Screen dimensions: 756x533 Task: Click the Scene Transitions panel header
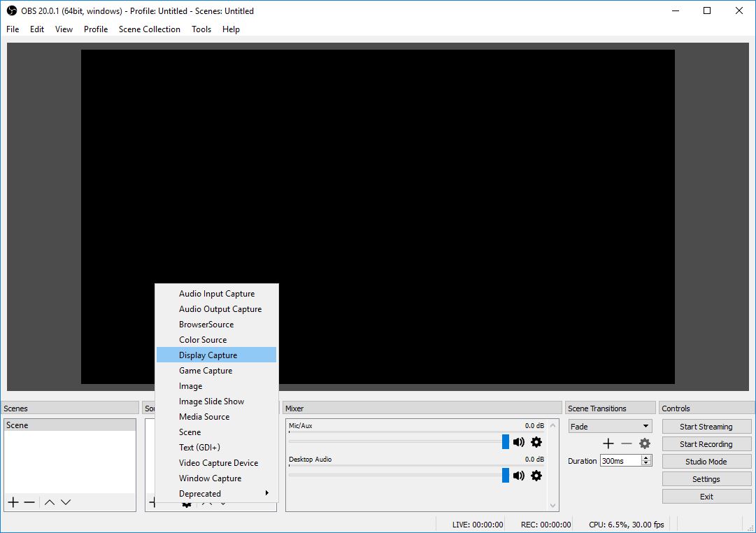[x=611, y=408]
